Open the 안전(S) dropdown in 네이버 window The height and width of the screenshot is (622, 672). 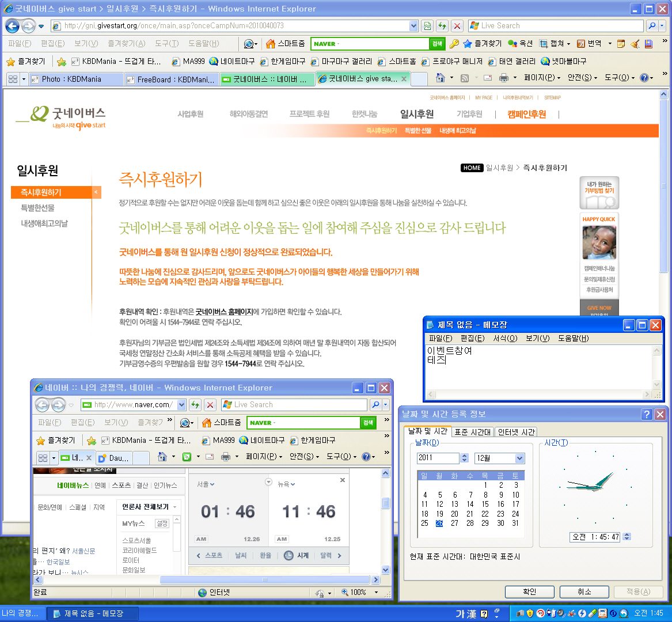pyautogui.click(x=304, y=457)
